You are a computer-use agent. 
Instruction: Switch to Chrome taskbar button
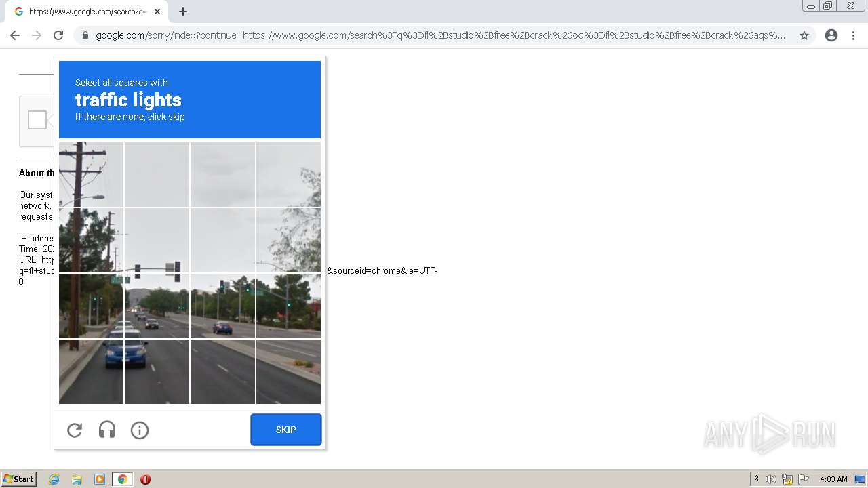pyautogui.click(x=122, y=479)
